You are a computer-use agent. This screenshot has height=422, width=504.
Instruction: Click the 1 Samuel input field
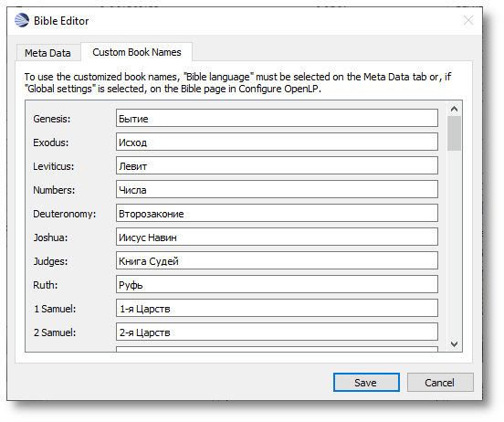coord(277,308)
